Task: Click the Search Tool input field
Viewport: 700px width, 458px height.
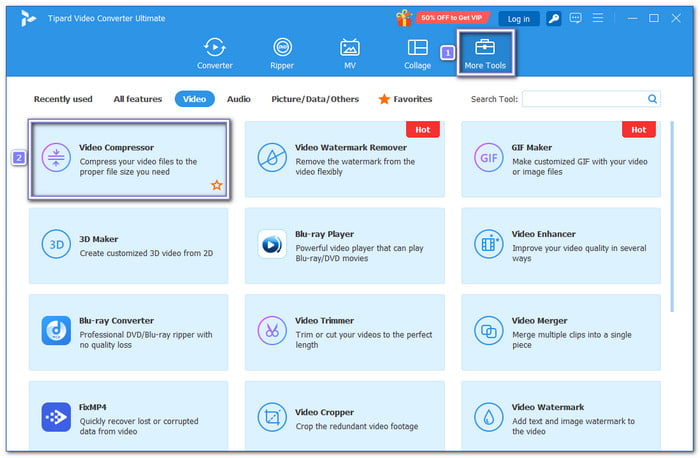Action: (x=585, y=99)
